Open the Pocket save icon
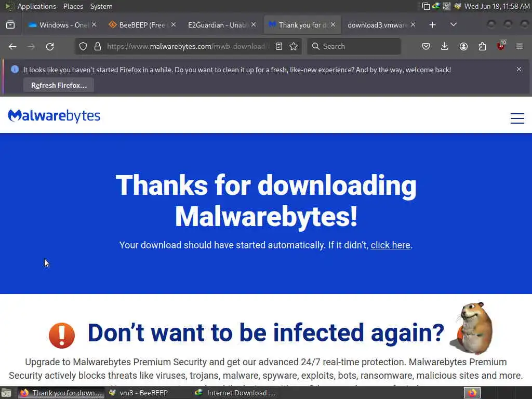 (x=426, y=46)
